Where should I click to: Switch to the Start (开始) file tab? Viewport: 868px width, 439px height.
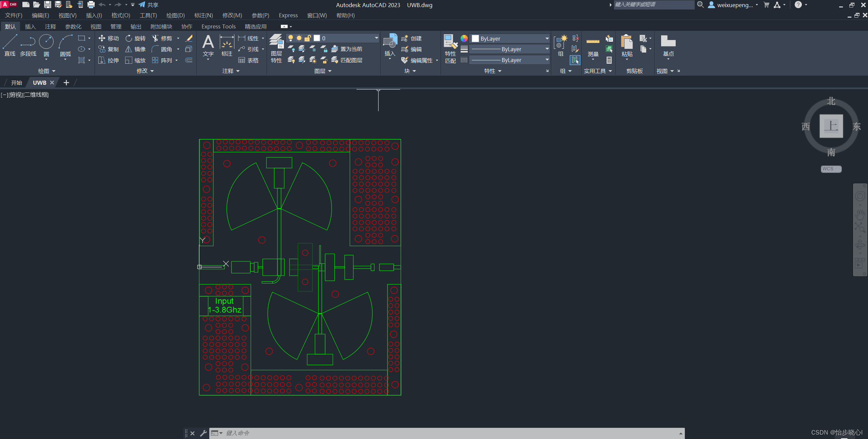16,83
